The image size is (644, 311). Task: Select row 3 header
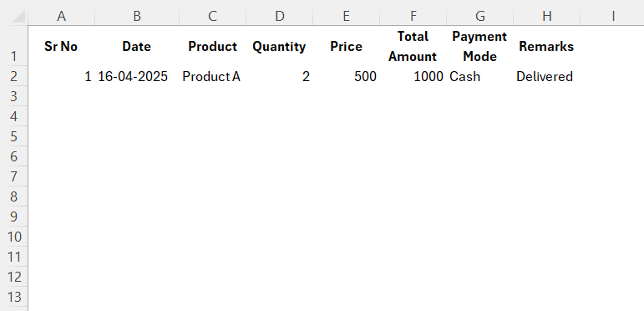[x=14, y=96]
